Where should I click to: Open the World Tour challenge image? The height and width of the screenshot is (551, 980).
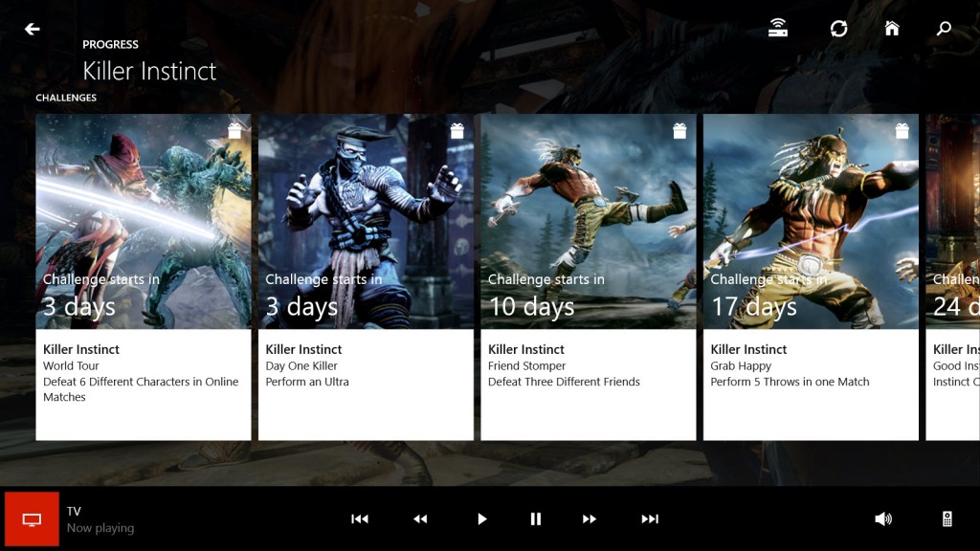point(144,221)
